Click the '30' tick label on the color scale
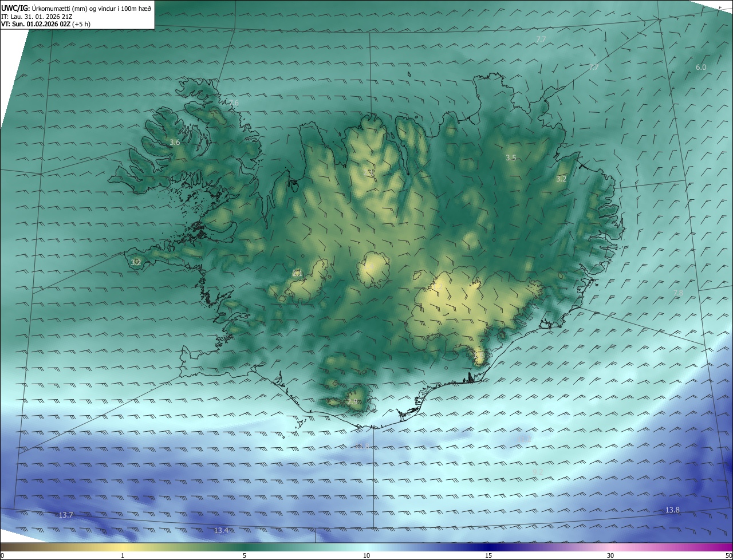Viewport: 733px width, 560px height. point(610,555)
